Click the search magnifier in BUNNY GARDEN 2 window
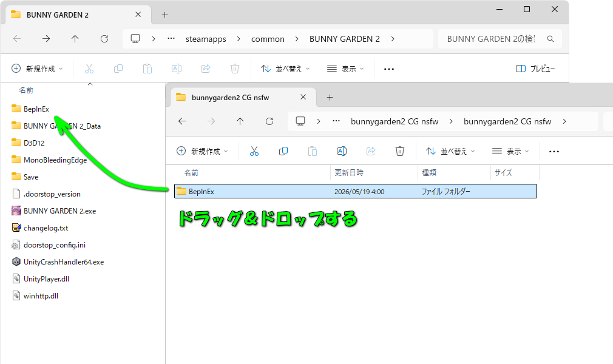 click(x=550, y=39)
